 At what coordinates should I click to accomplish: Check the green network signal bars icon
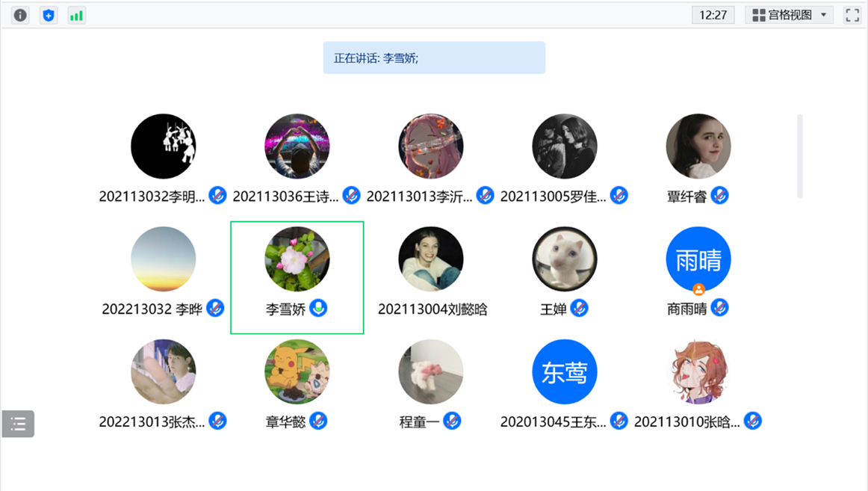click(76, 16)
